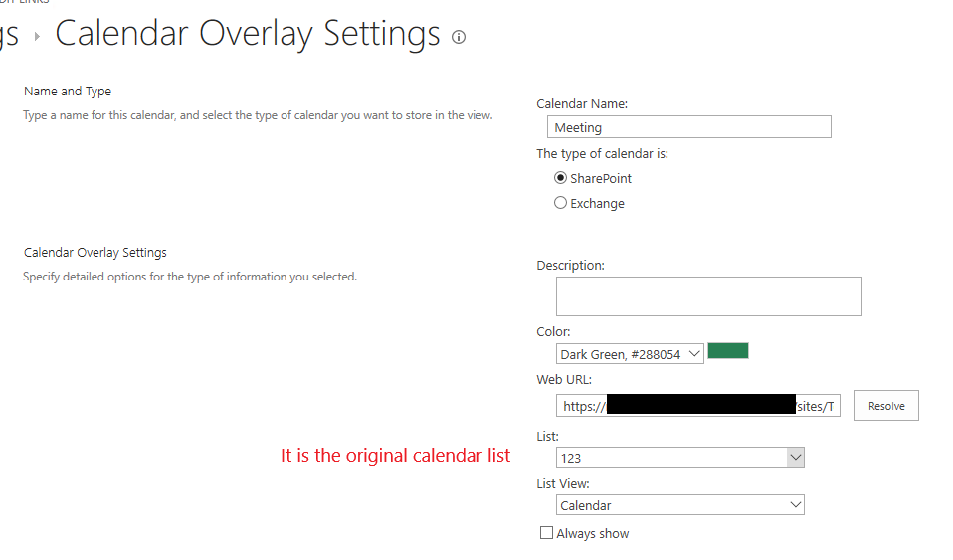The height and width of the screenshot is (560, 953).
Task: Click the info icon beside Calendar Overlay Settings
Action: coord(459,37)
